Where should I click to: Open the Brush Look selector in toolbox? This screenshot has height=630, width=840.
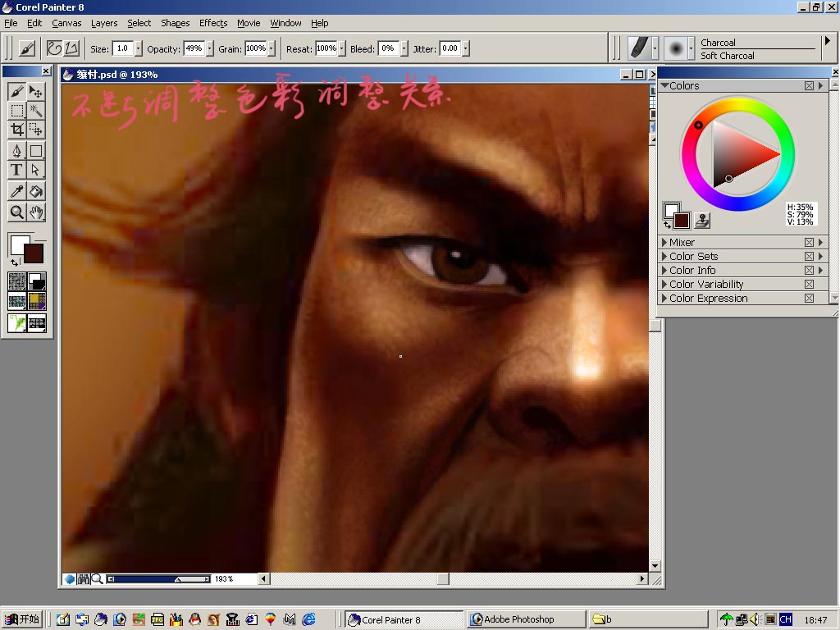pyautogui.click(x=37, y=323)
